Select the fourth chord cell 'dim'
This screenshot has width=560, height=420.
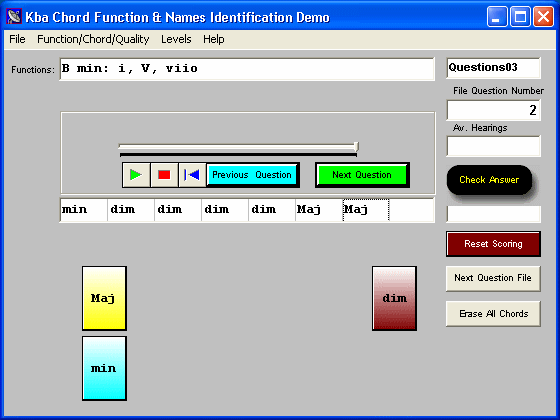click(225, 210)
